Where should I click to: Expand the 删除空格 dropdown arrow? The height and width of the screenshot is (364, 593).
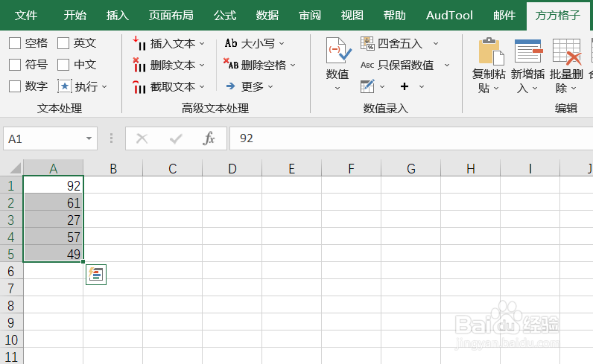[293, 66]
